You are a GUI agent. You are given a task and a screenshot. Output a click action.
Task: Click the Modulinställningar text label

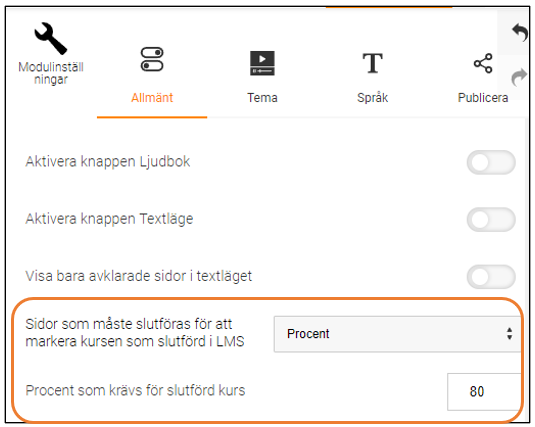51,73
